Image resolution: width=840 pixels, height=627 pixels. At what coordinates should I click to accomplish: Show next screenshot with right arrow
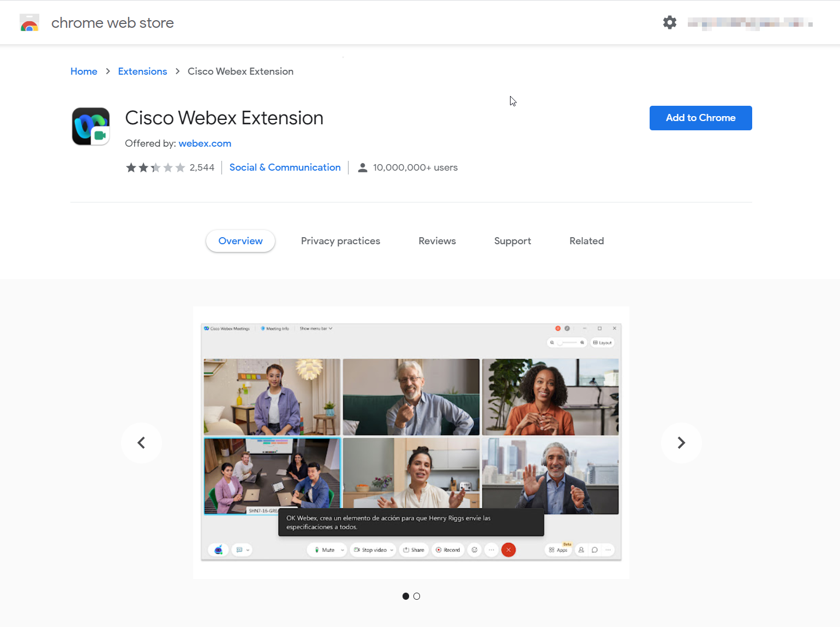(x=681, y=443)
